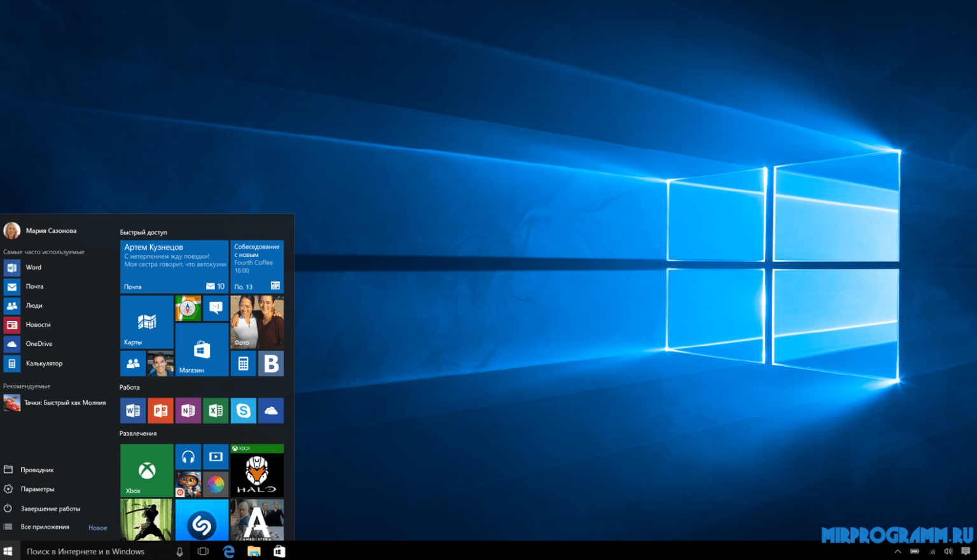Image resolution: width=977 pixels, height=560 pixels.
Task: Click the Windows Start button
Action: click(x=8, y=551)
